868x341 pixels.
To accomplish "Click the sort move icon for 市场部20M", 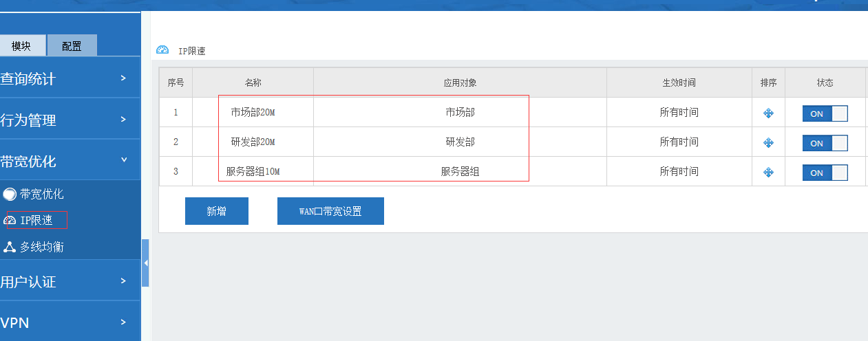I will 768,113.
